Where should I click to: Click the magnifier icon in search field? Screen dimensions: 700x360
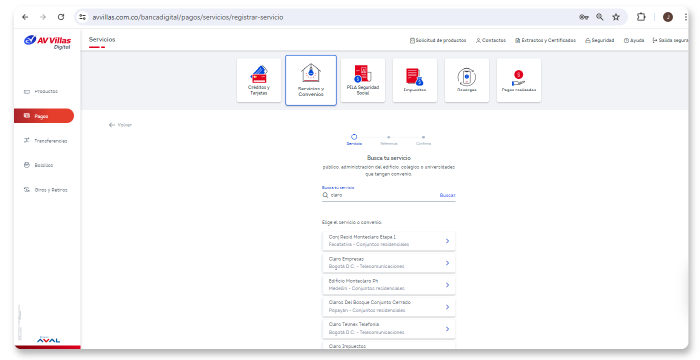pyautogui.click(x=325, y=195)
